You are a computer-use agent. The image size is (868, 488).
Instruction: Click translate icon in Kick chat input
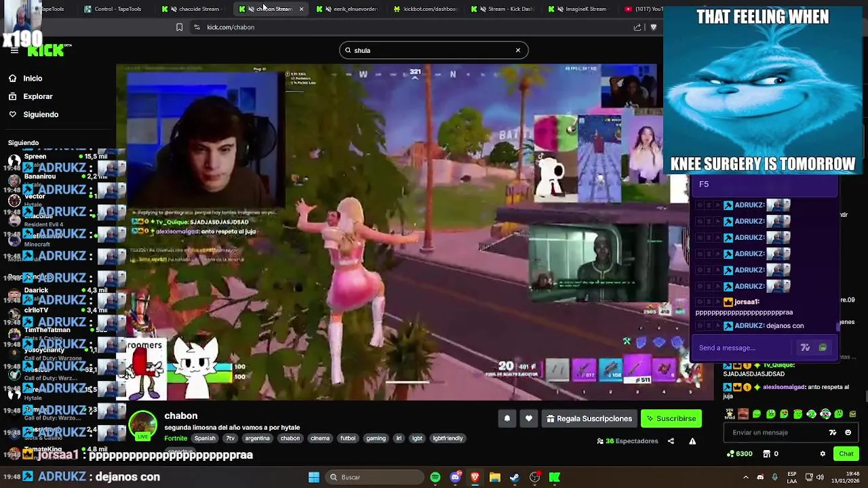[833, 432]
